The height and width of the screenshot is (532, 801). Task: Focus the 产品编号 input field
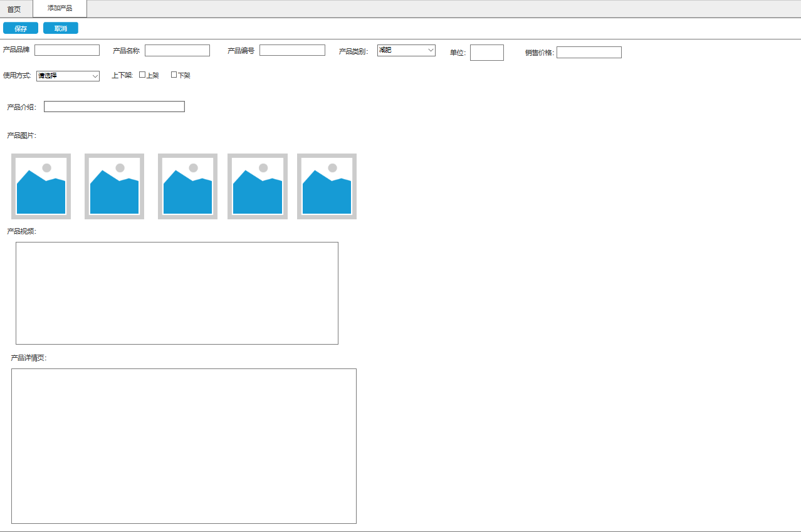292,50
